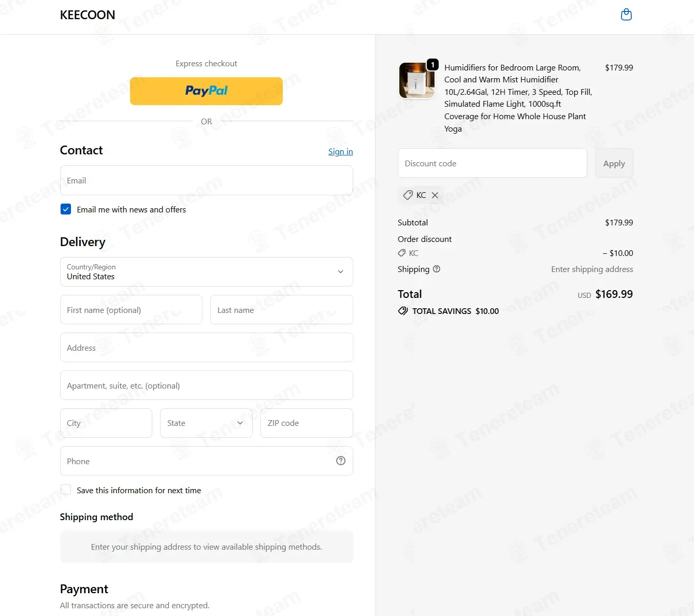The width and height of the screenshot is (694, 616).
Task: Uncheck Email me with news and offers
Action: [66, 209]
